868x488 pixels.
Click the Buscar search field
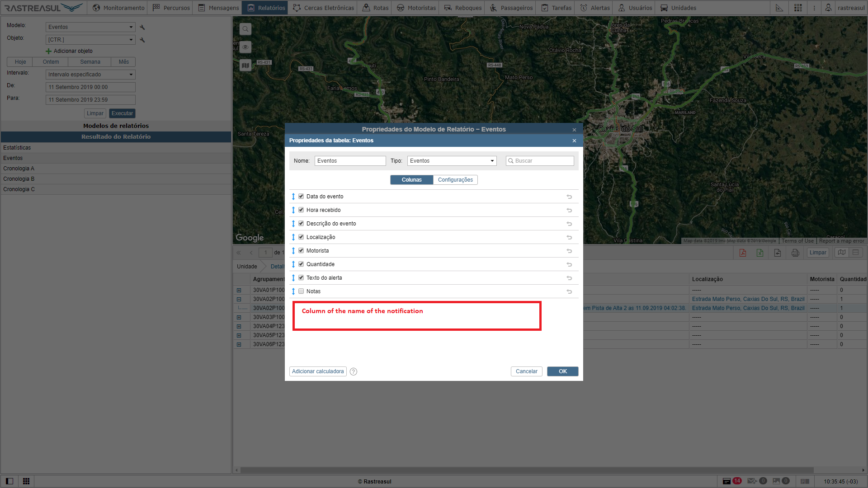pyautogui.click(x=542, y=161)
